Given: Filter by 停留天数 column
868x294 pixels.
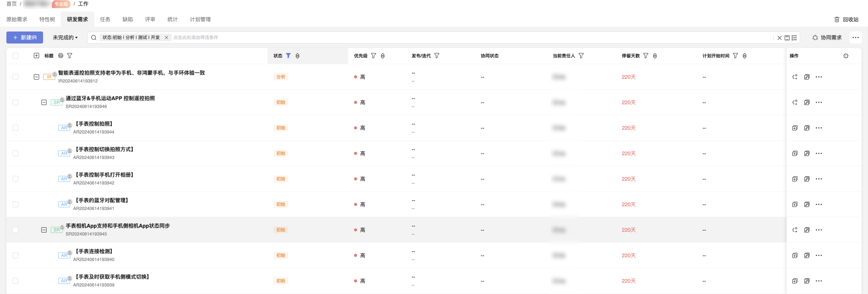Looking at the screenshot, I should [x=646, y=56].
